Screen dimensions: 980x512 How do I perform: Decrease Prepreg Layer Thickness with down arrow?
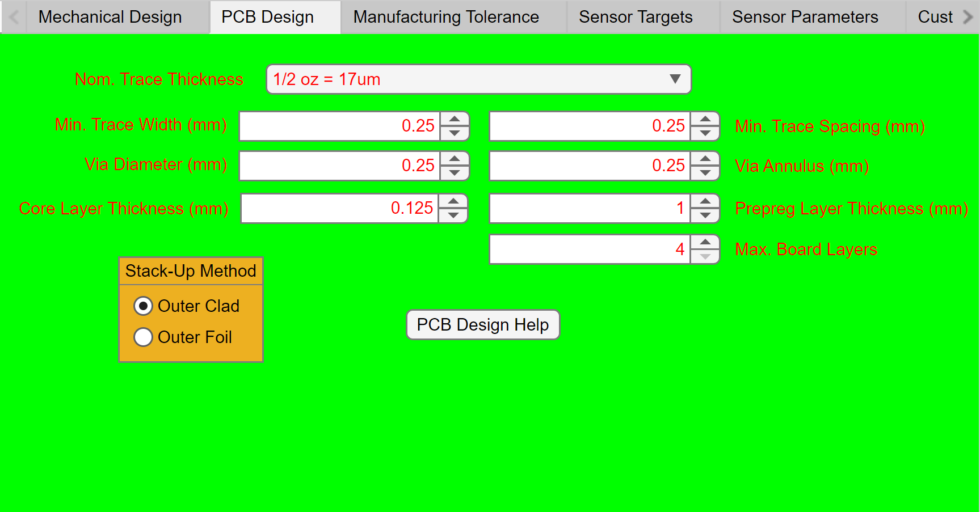705,215
